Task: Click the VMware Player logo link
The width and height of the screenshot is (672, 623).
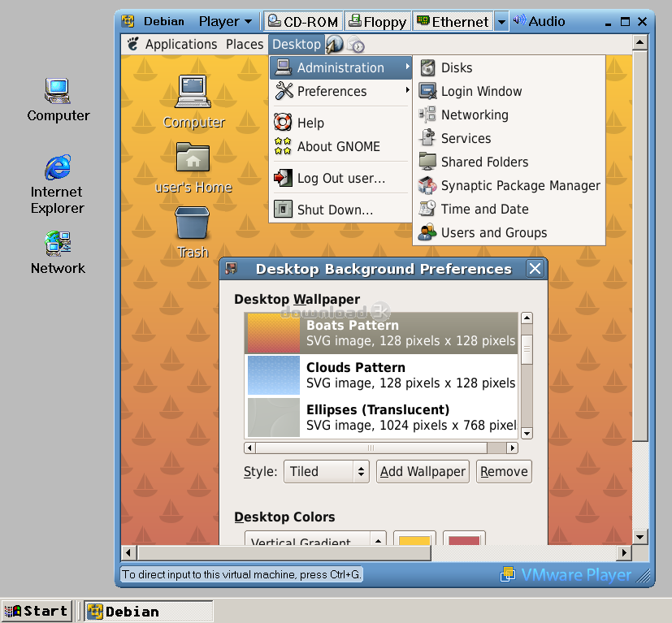Action: (x=566, y=574)
